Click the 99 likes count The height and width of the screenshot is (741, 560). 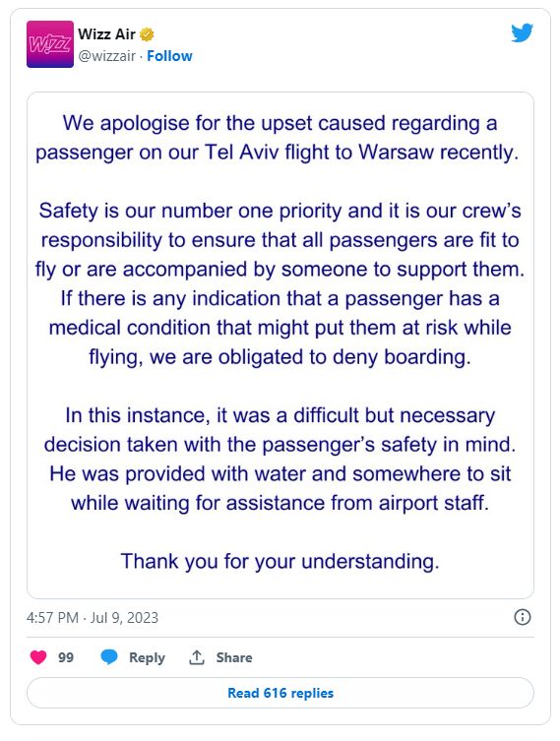coord(66,657)
